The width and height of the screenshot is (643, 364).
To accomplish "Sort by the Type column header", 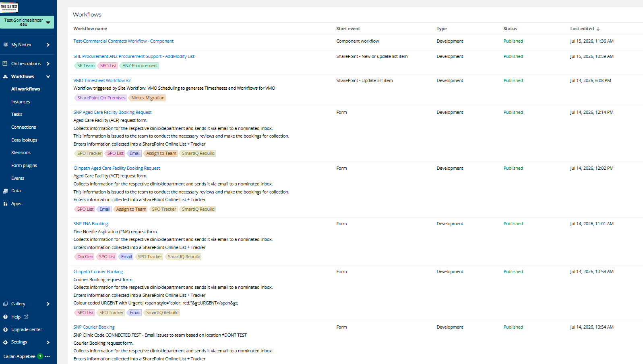I will click(x=442, y=29).
